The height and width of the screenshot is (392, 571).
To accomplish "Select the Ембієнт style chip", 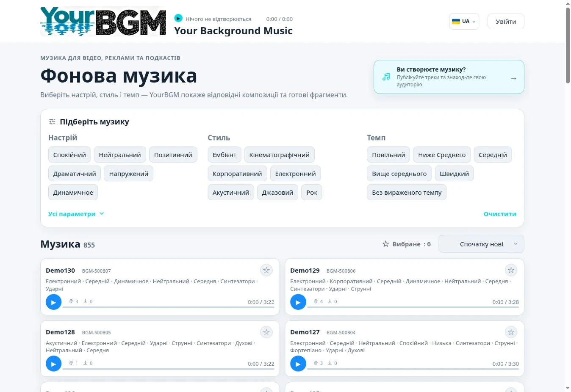I will [x=225, y=155].
